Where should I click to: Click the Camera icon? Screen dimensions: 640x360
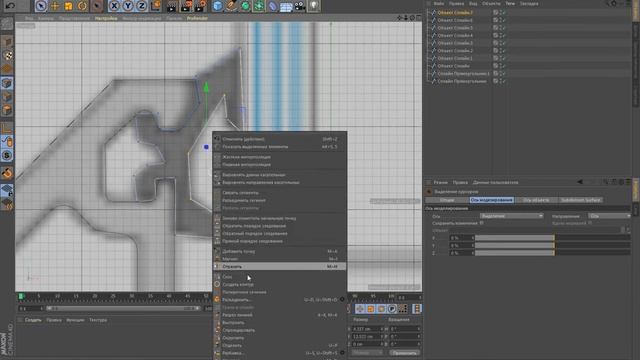pos(300,6)
